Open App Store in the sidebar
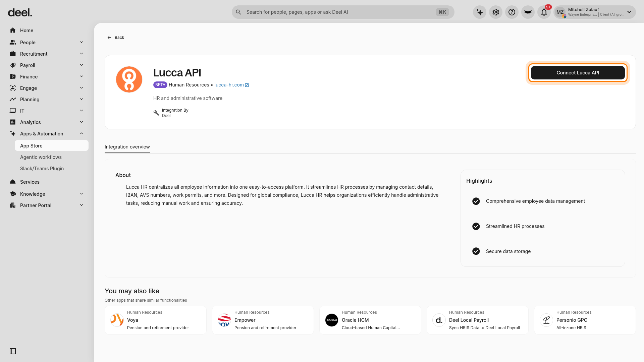 (52, 146)
